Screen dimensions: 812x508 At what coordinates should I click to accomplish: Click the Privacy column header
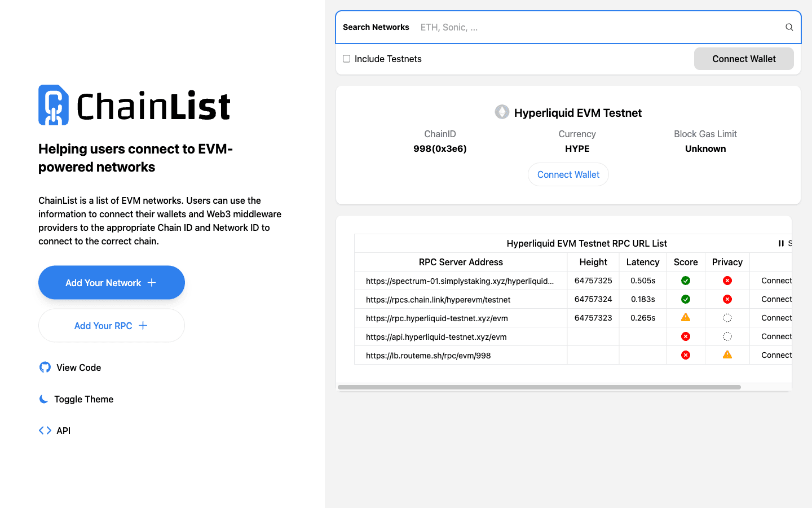pos(727,262)
